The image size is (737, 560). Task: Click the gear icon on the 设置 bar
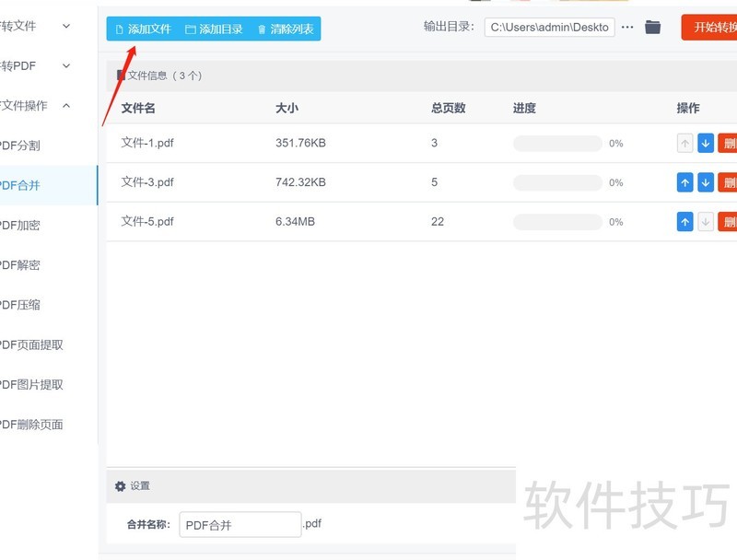tap(120, 485)
